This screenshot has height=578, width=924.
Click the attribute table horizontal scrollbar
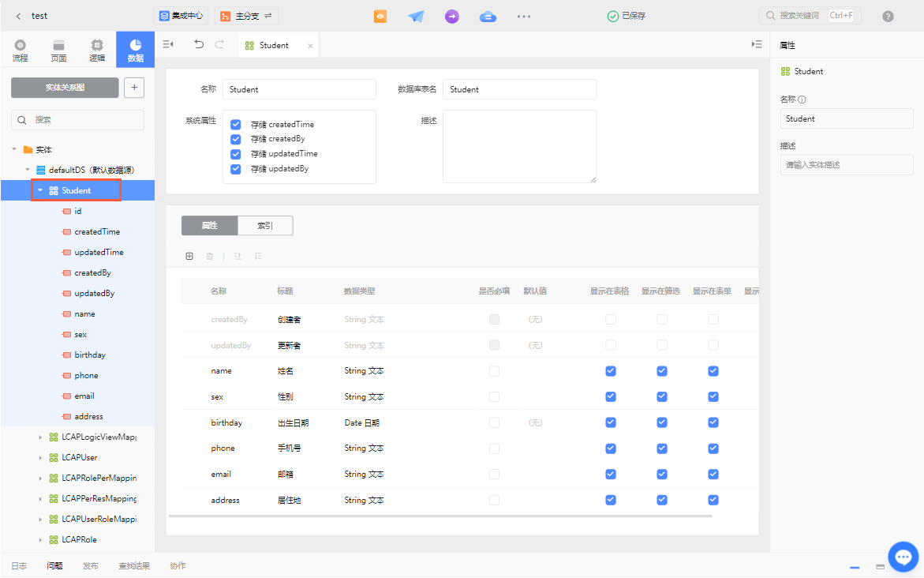(440, 516)
